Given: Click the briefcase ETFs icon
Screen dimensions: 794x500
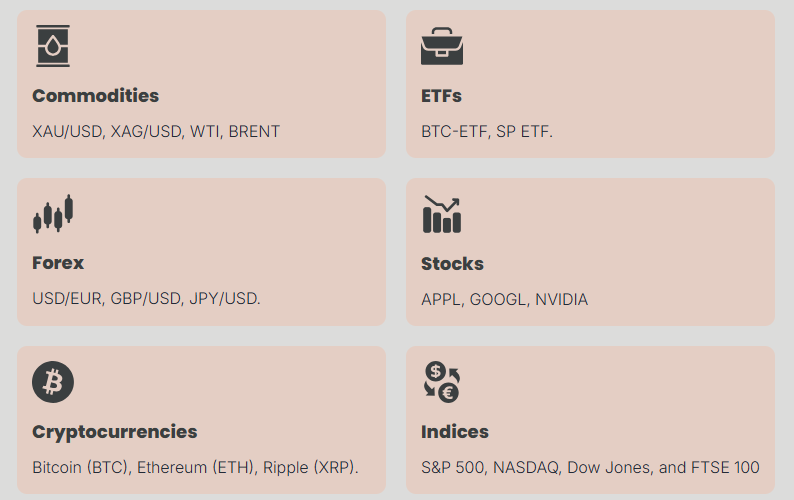Looking at the screenshot, I should coord(442,46).
